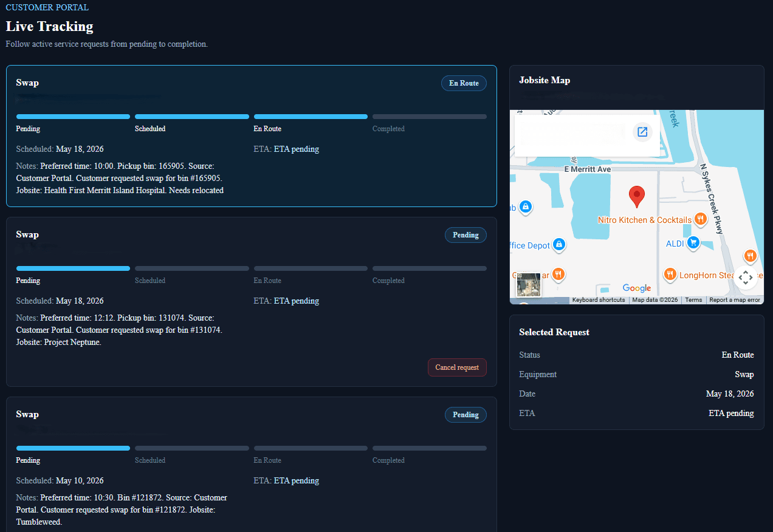Image resolution: width=773 pixels, height=532 pixels.
Task: Select En Route progress segment in hospital swap
Action: coord(311,117)
